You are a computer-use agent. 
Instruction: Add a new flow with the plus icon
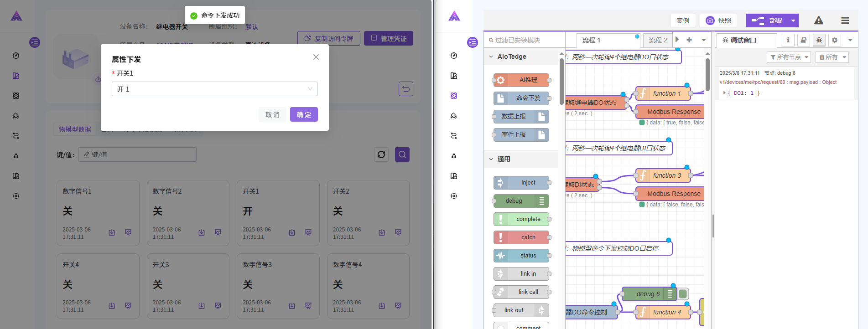[x=689, y=40]
